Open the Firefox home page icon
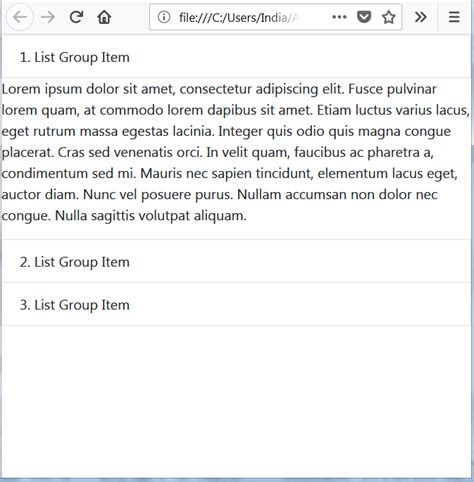 (x=104, y=17)
